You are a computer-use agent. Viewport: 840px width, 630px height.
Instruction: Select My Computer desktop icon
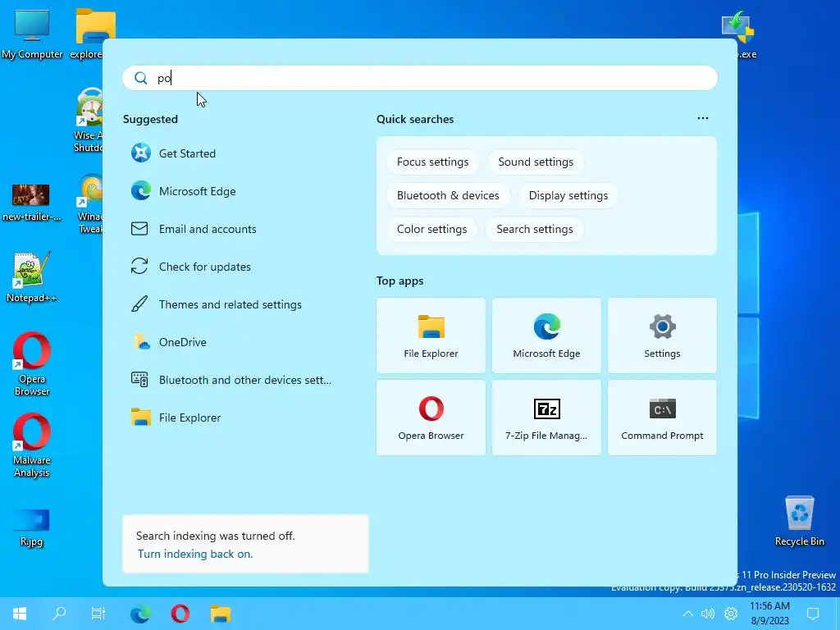click(x=32, y=34)
